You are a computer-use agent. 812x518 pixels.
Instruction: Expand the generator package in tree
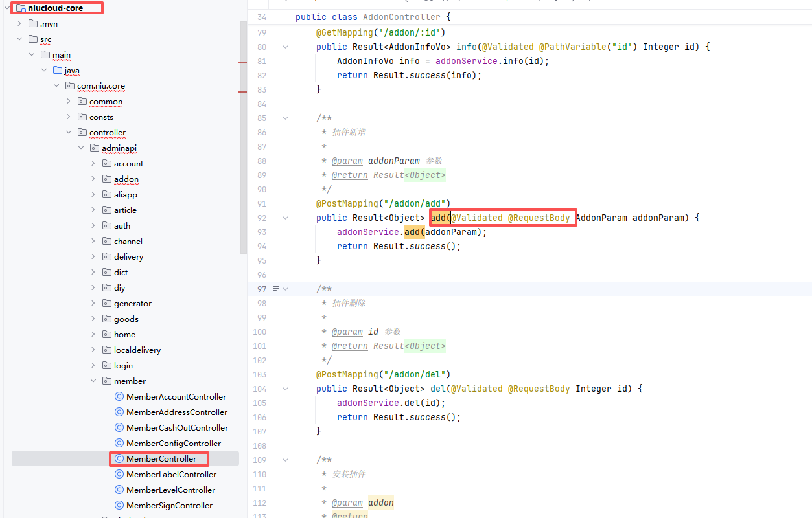[x=93, y=304]
